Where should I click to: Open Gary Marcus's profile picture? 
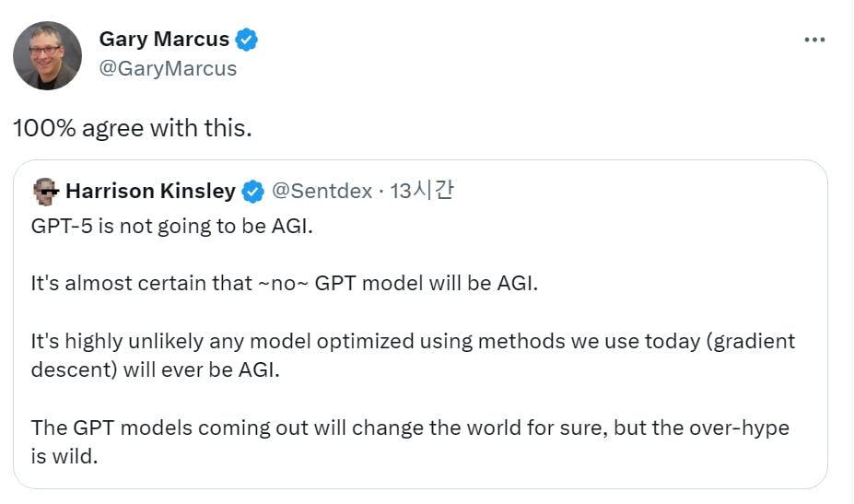click(x=47, y=55)
